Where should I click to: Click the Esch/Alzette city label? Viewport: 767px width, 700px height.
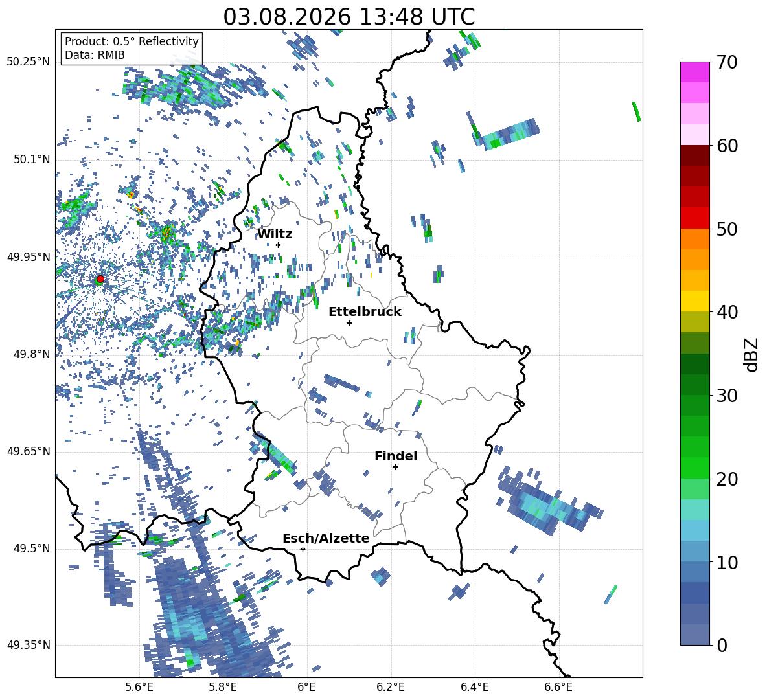click(x=326, y=538)
